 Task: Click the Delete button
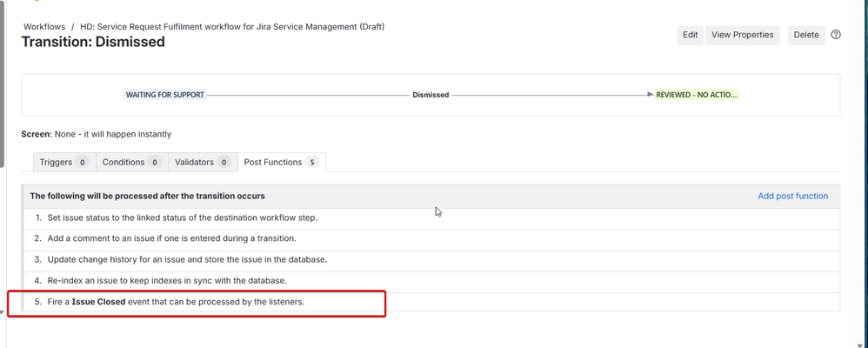pos(806,35)
